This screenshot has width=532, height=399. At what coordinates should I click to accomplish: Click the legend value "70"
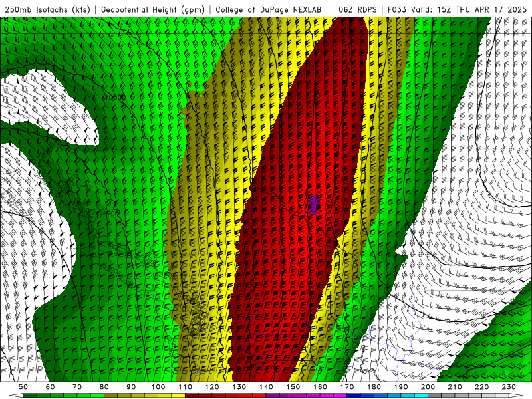(77, 387)
